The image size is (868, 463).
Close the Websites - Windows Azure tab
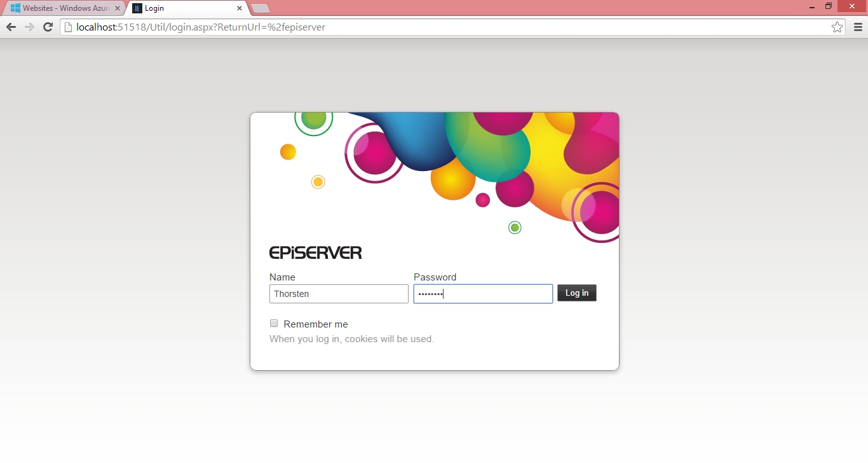[x=118, y=8]
